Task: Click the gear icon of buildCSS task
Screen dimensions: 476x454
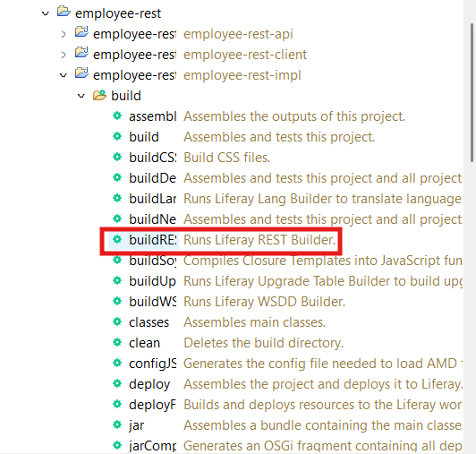Action: point(117,157)
